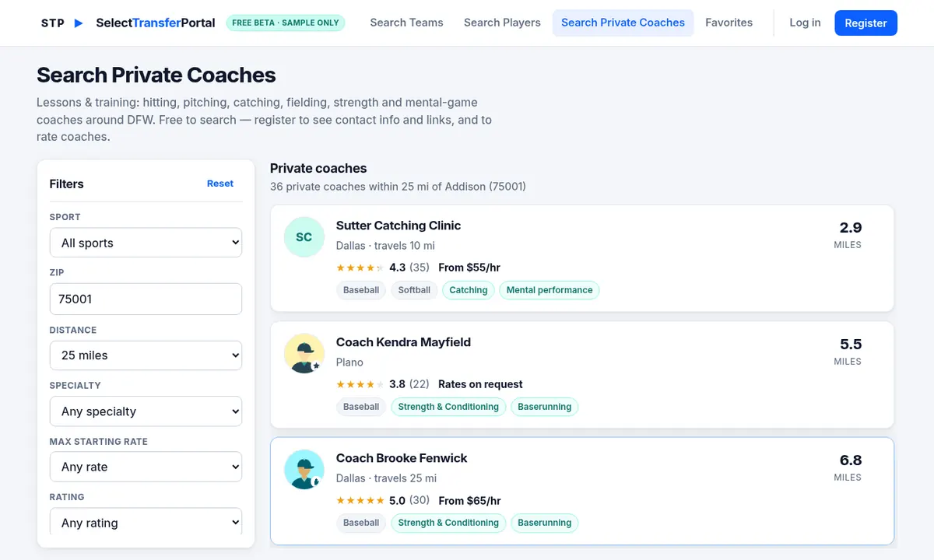This screenshot has width=934, height=560.
Task: Expand the Specialty dropdown
Action: (x=146, y=411)
